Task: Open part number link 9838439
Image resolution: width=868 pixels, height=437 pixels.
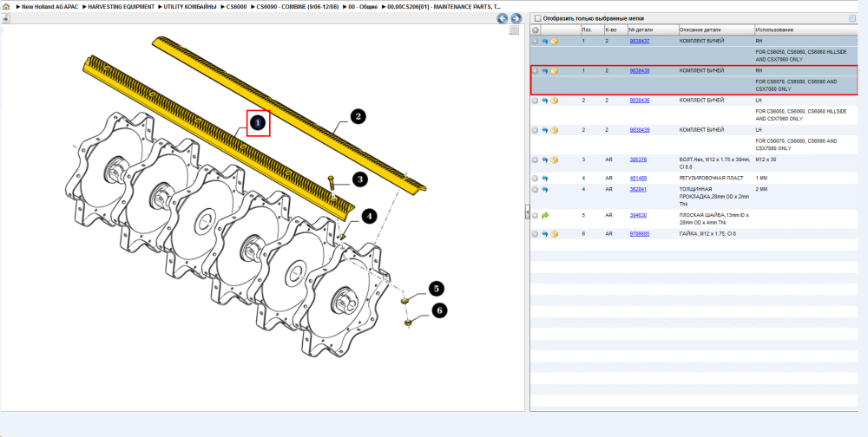Action: coord(640,131)
